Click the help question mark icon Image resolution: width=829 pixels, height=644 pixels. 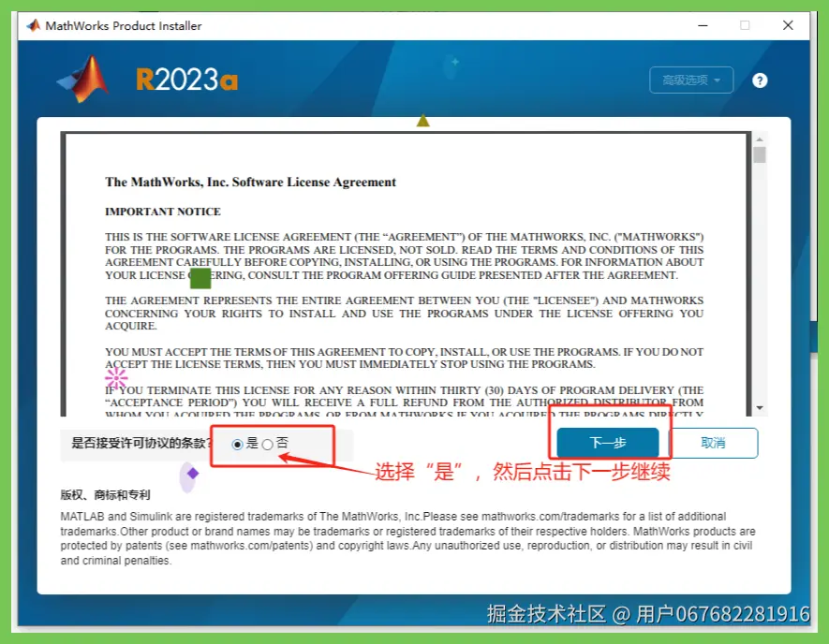(x=760, y=80)
